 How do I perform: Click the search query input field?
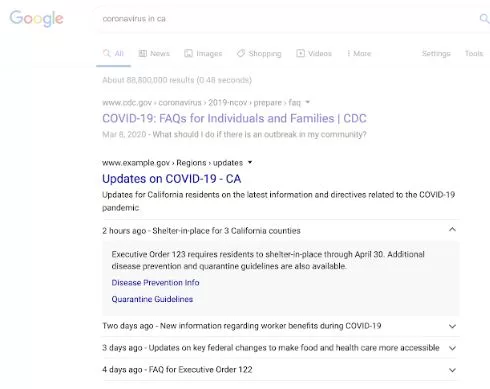click(x=287, y=19)
